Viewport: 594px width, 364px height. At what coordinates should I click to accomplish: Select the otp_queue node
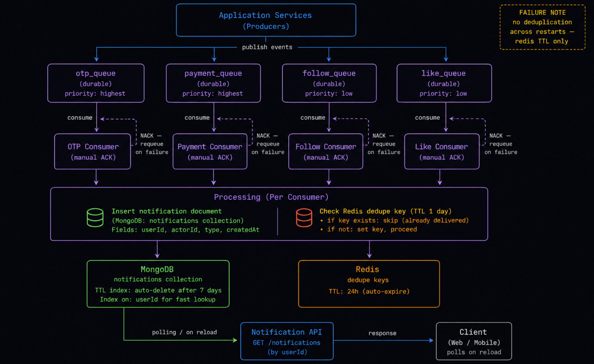96,83
